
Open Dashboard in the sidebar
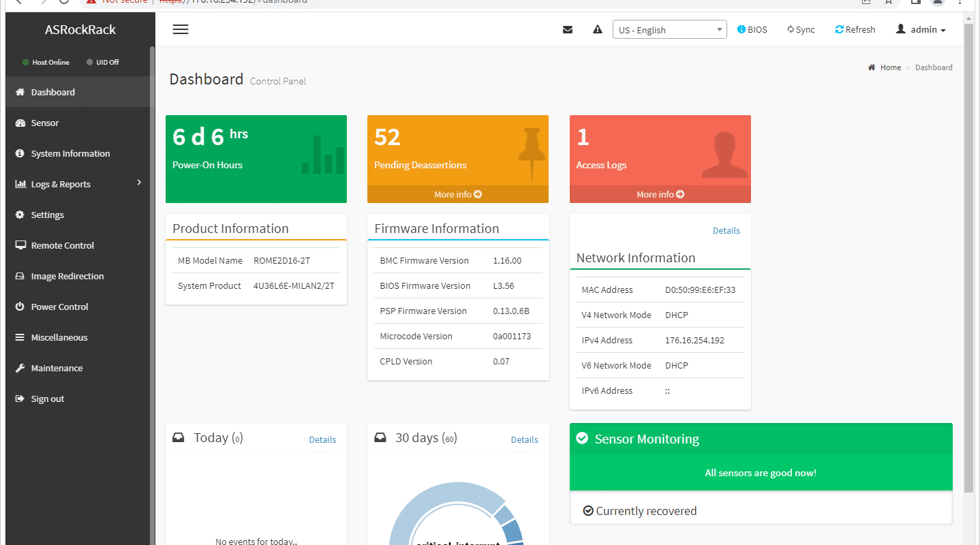(x=79, y=92)
